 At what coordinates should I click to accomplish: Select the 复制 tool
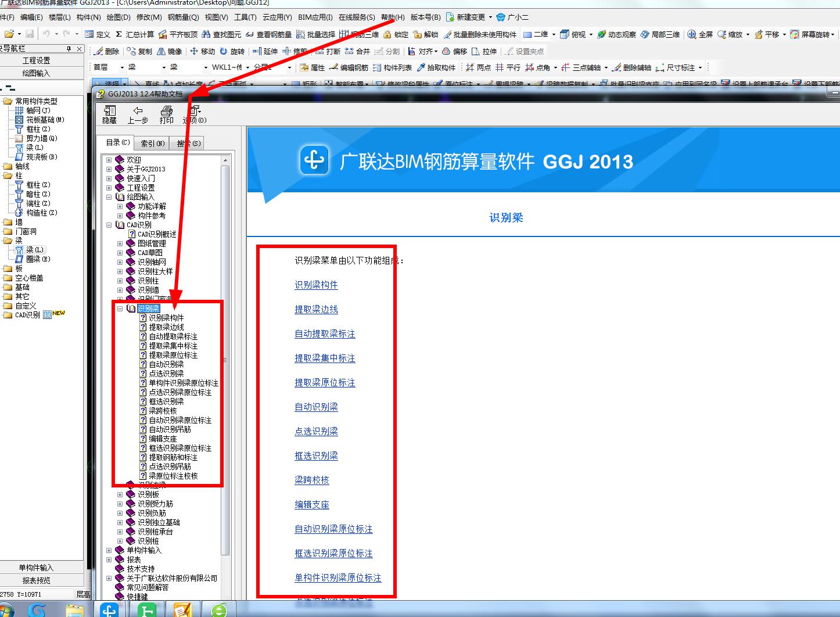click(x=139, y=51)
